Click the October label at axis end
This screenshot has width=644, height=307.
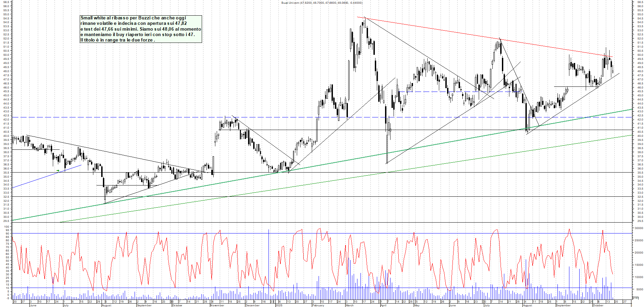tap(598, 305)
